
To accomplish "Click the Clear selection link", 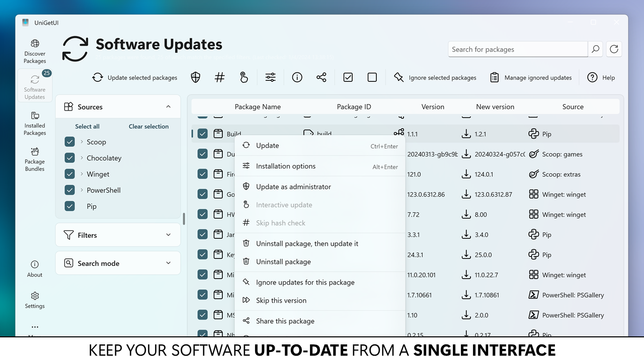I will pyautogui.click(x=148, y=126).
